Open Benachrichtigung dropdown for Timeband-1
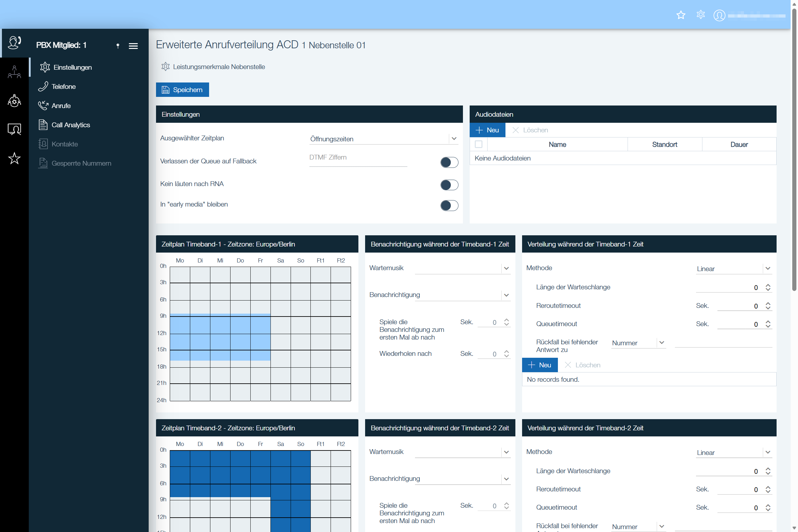The height and width of the screenshot is (532, 798). click(462, 295)
